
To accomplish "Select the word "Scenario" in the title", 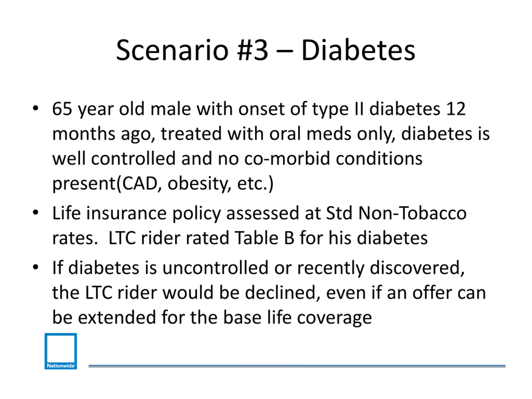I will (x=172, y=50).
